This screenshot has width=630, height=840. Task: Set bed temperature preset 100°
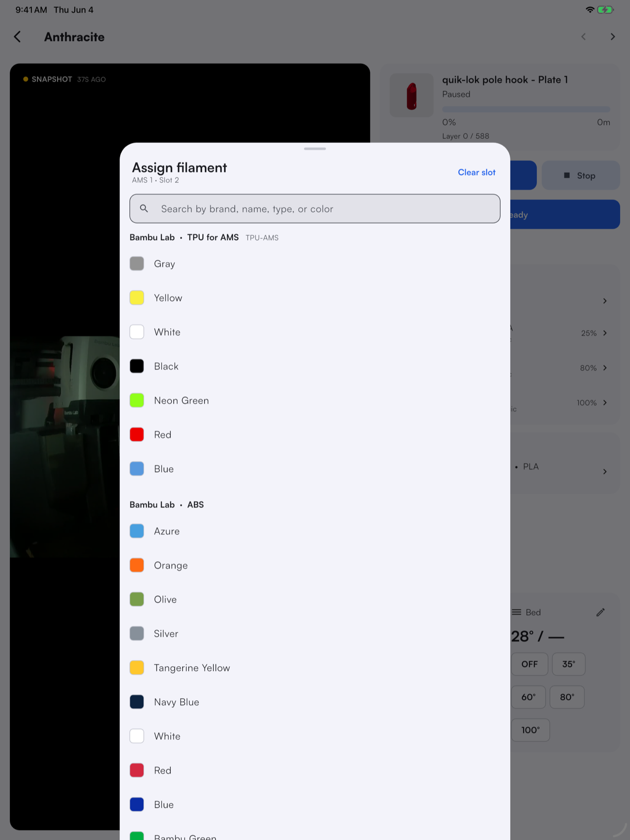point(531,730)
